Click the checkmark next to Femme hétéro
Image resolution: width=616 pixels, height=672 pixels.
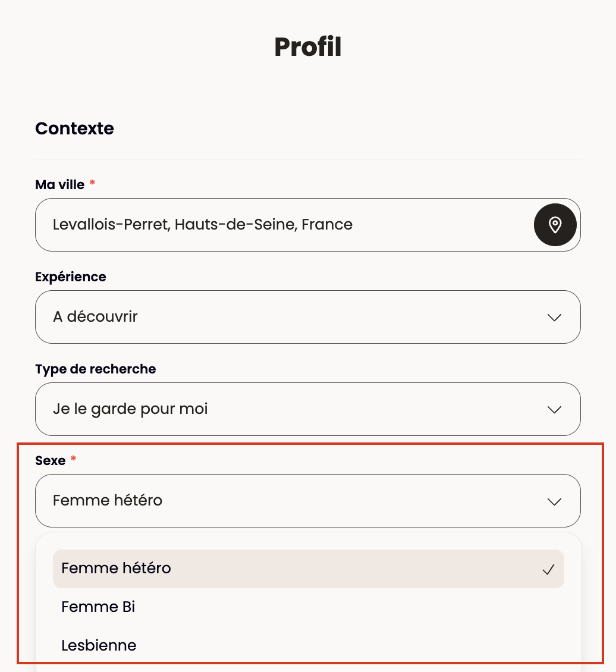point(548,569)
